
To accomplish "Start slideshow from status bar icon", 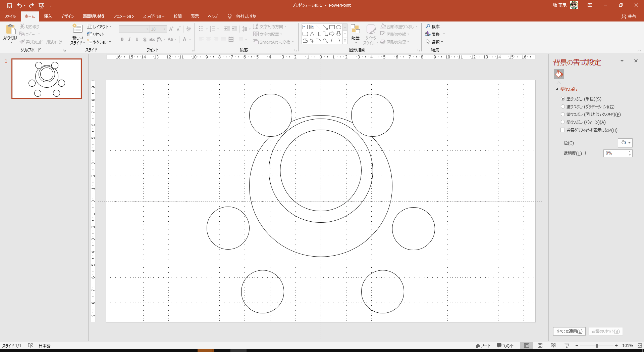I will 567,346.
